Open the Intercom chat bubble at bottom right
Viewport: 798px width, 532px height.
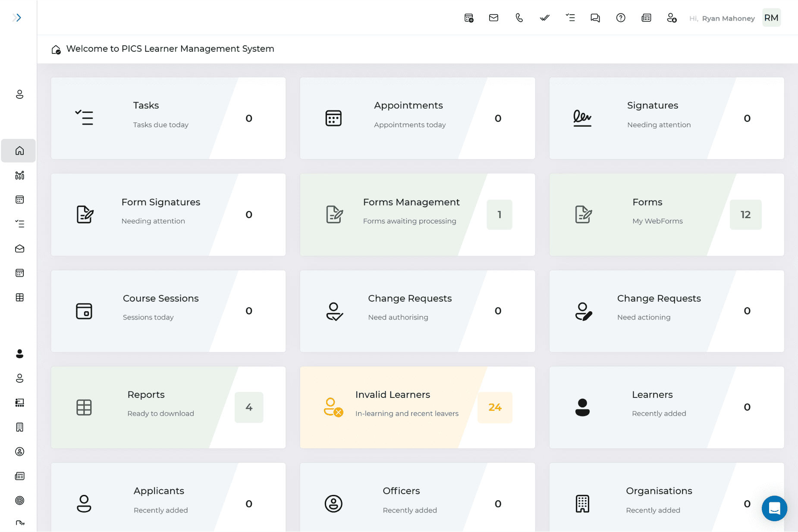click(774, 509)
